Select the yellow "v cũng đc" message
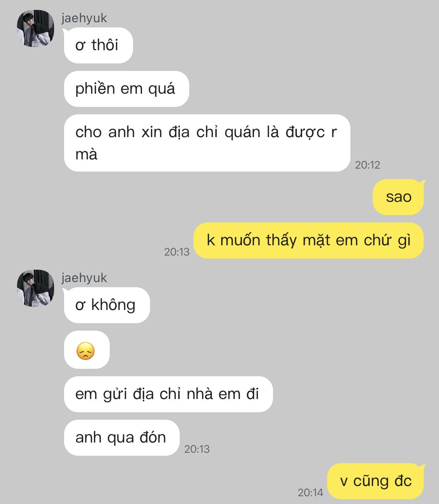Image resolution: width=439 pixels, height=504 pixels. tap(376, 481)
